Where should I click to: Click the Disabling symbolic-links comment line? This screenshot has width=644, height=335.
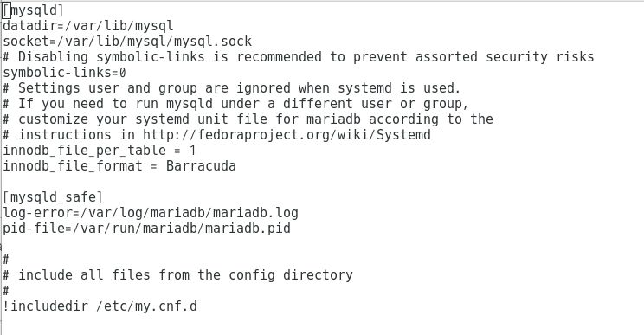point(298,57)
